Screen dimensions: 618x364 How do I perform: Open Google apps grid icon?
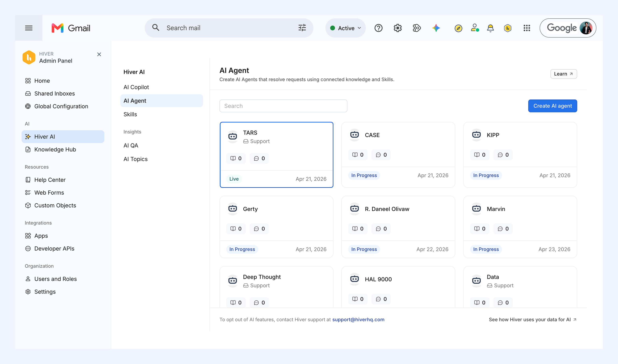point(527,28)
